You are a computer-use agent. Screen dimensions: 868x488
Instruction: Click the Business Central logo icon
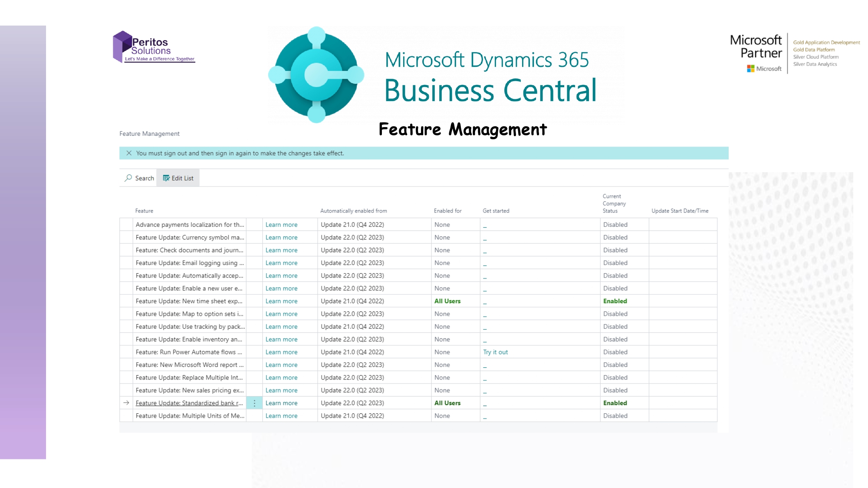pos(316,75)
